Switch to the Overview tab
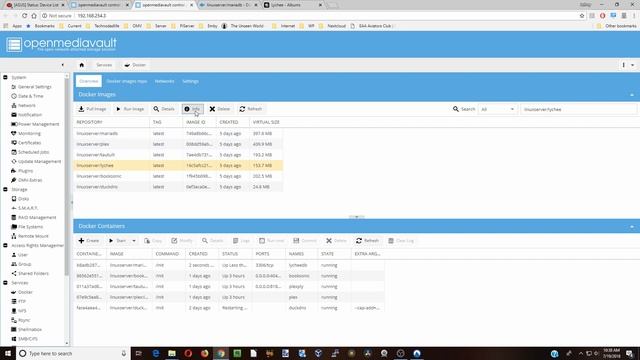640x360 pixels. 89,81
